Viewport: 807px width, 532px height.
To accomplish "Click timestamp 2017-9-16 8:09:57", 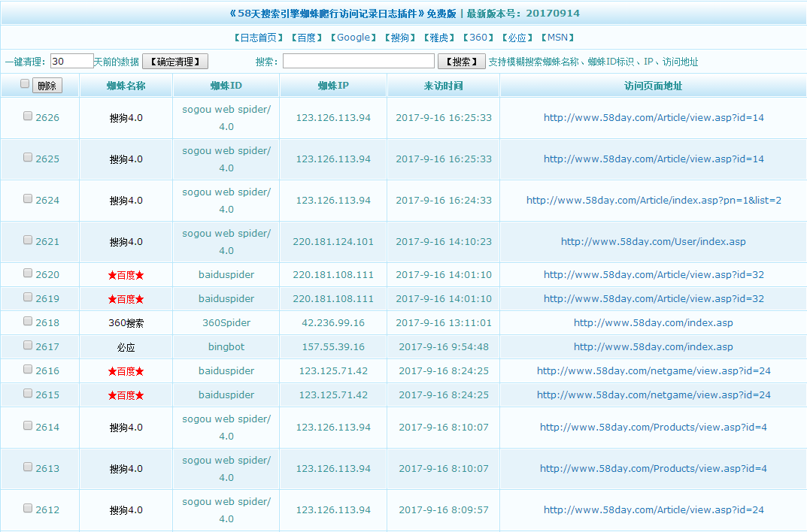I will pyautogui.click(x=444, y=510).
